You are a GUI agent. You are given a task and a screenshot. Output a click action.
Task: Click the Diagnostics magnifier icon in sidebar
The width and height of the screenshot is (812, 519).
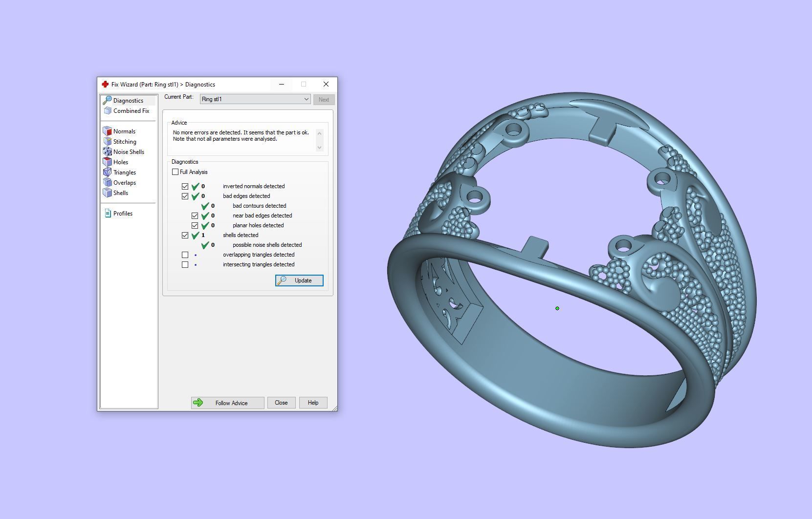pyautogui.click(x=107, y=100)
